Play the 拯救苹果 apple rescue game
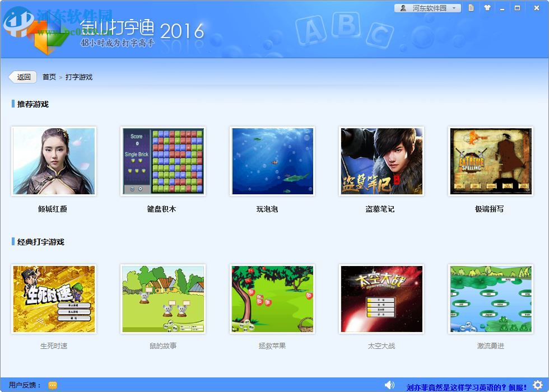Viewport: 549px width, 392px height. 272,298
